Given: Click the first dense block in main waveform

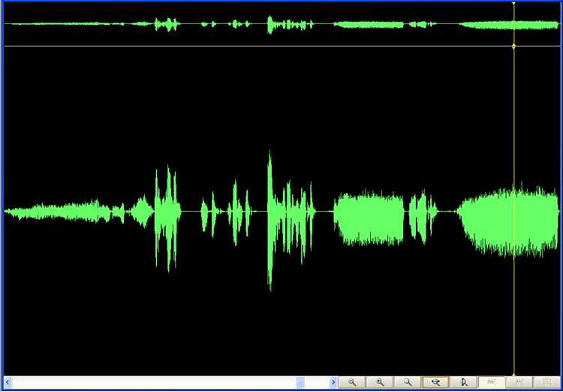Looking at the screenshot, I should 368,218.
